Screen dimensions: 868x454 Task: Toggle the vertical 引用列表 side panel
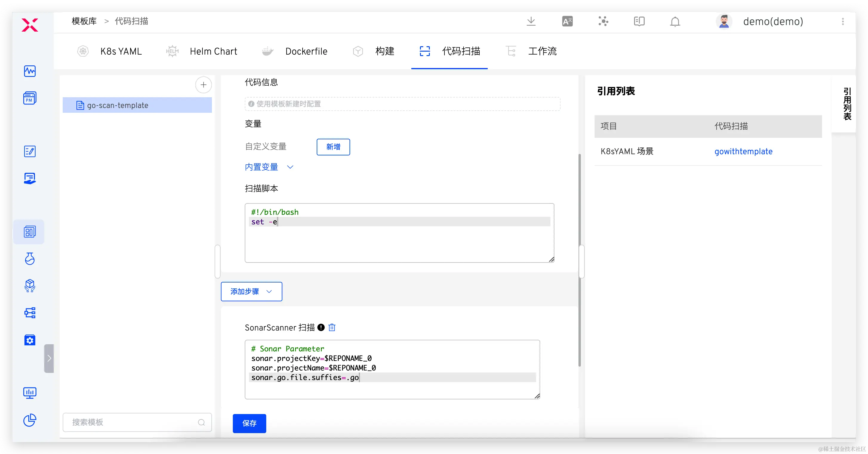pos(847,104)
